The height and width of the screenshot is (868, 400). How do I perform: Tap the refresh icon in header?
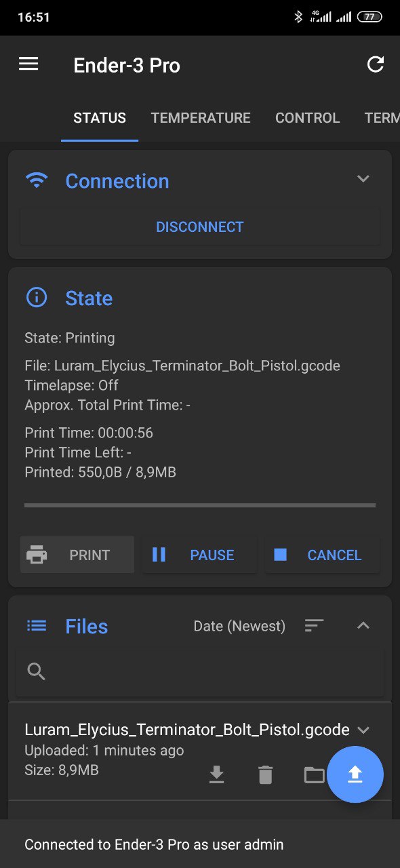coord(375,64)
